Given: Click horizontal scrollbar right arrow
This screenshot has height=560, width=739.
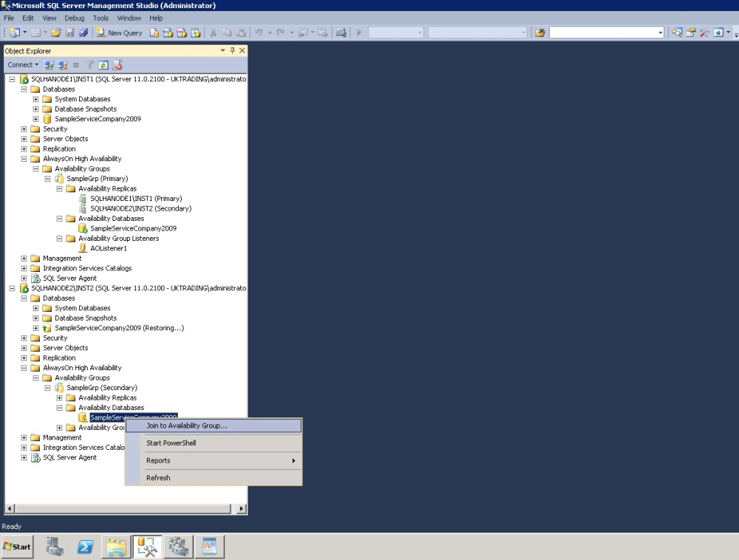Looking at the screenshot, I should [242, 509].
